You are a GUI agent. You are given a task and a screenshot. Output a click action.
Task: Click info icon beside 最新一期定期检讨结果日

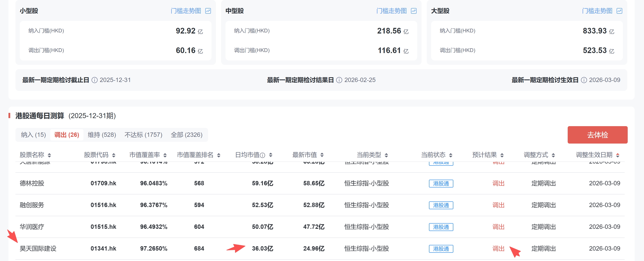click(x=339, y=80)
